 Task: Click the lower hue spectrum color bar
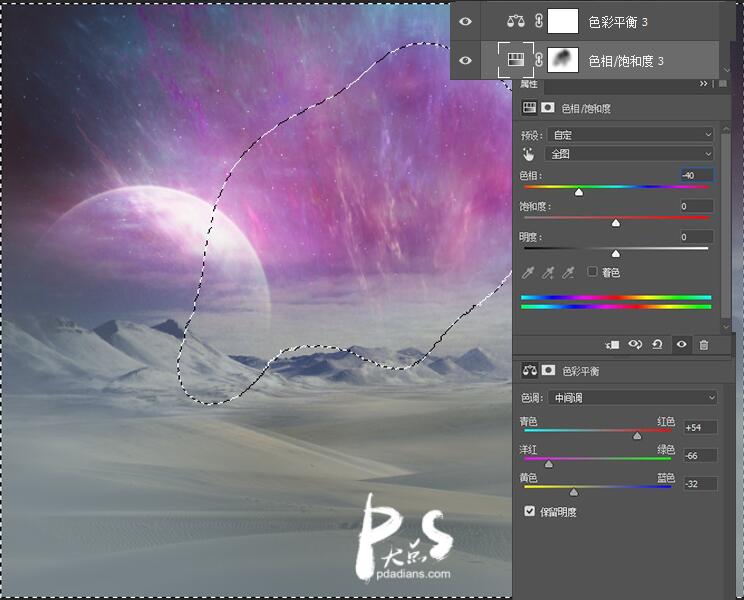click(616, 307)
